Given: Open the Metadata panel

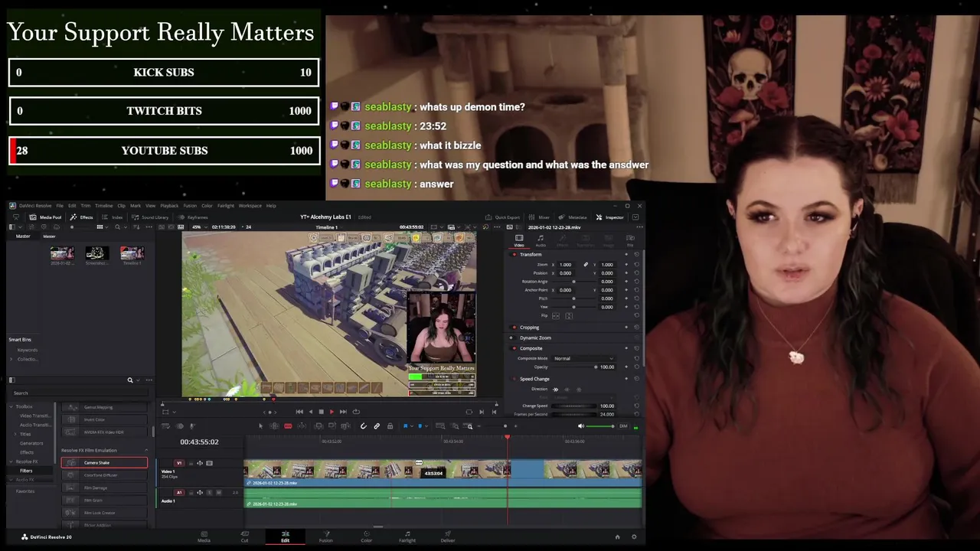Looking at the screenshot, I should click(573, 217).
